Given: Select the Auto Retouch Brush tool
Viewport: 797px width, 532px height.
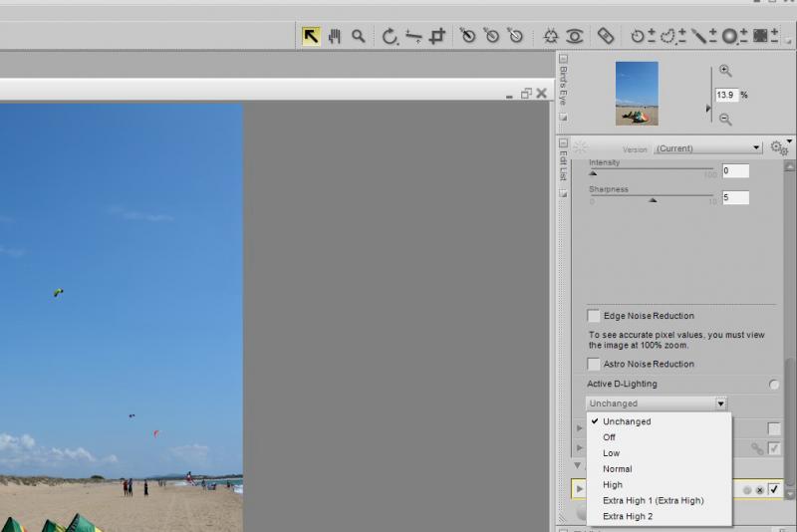Looking at the screenshot, I should (606, 36).
